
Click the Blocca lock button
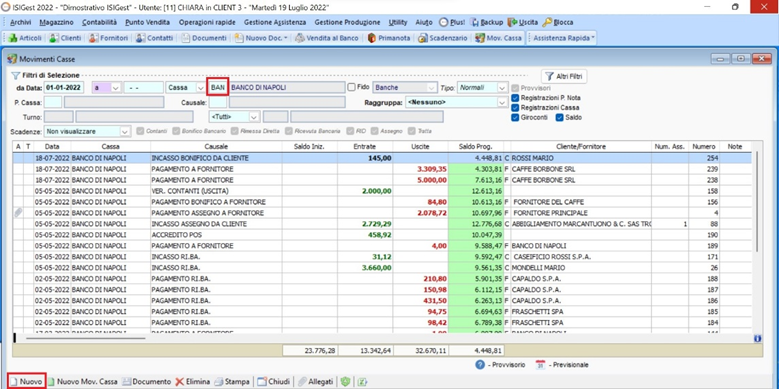(557, 22)
